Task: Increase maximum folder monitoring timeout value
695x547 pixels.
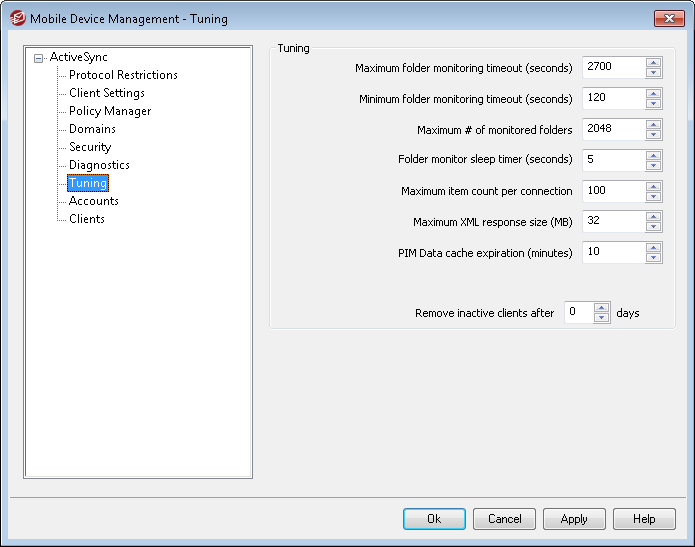Action: pyautogui.click(x=653, y=63)
